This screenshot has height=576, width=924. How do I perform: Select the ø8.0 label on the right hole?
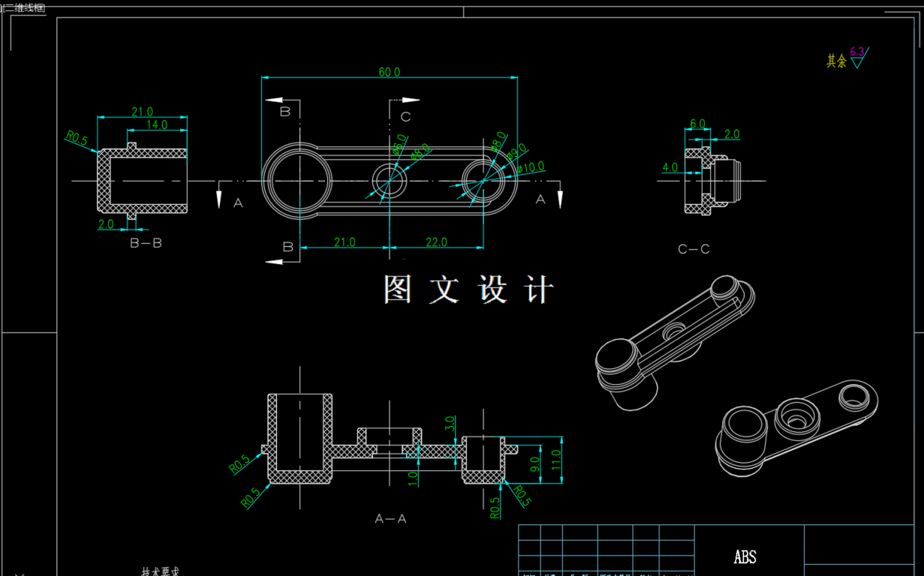click(498, 142)
